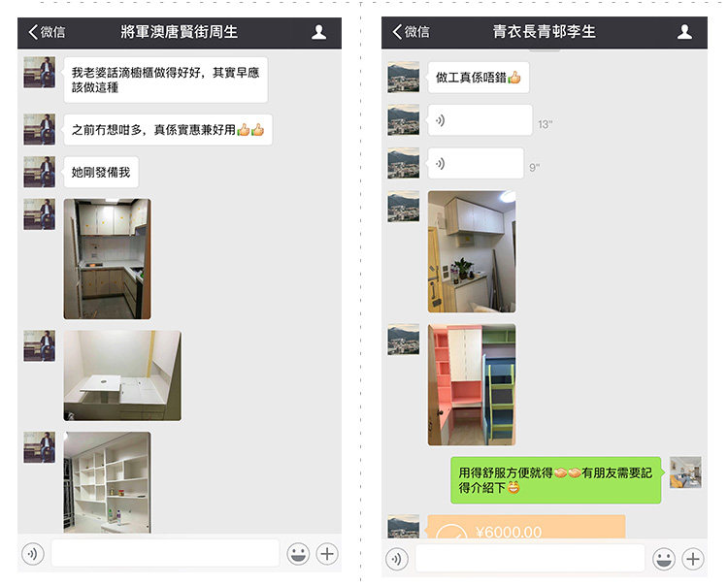Tap 周生 avatar beside platform bed photo
Screen dimensions: 728x586
(40, 345)
